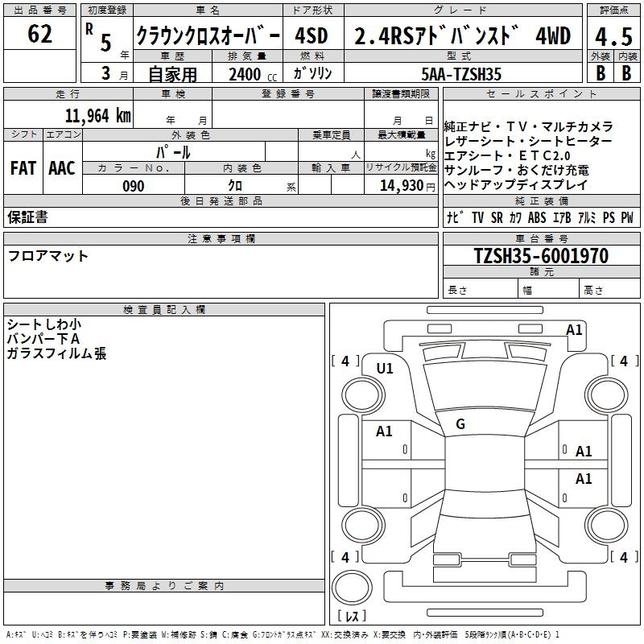
Task: Click the ガラスフィルム張 inspector note
Action: 56,353
